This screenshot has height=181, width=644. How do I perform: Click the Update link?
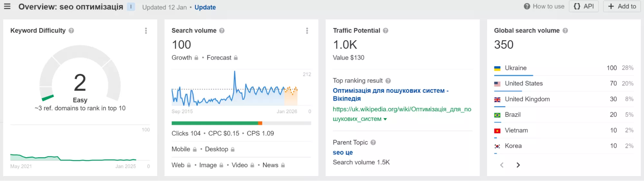(x=205, y=7)
